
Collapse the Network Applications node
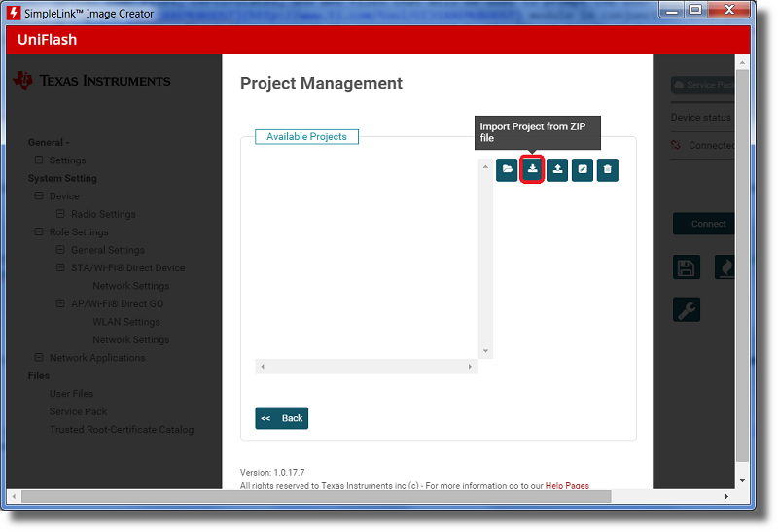pyautogui.click(x=39, y=358)
